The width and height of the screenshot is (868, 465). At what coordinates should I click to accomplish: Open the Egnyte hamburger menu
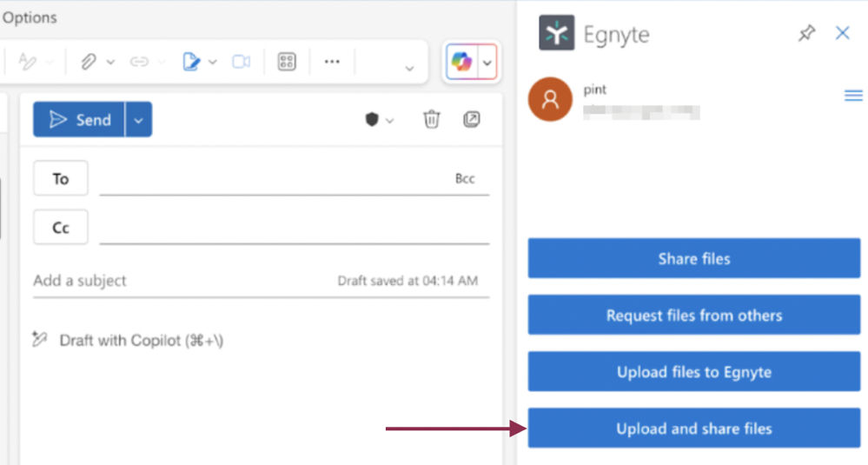click(853, 96)
